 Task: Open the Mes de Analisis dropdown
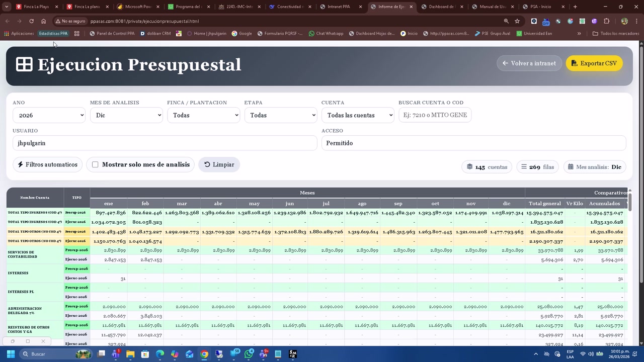(126, 115)
